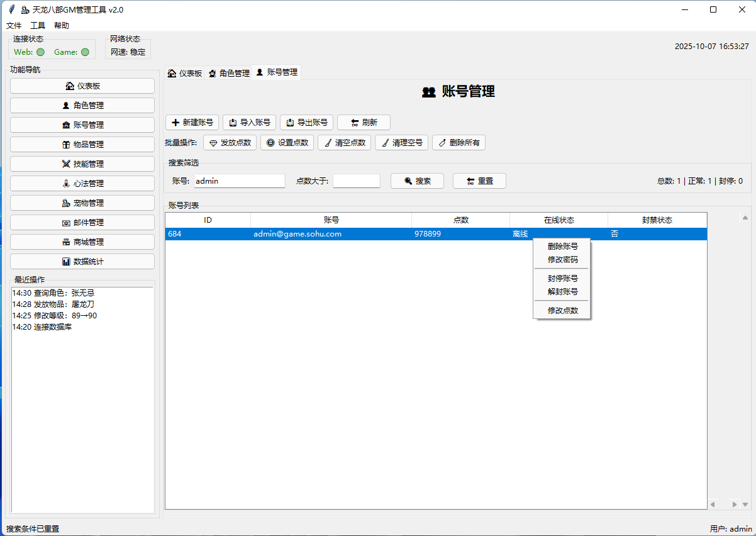756x536 pixels.
Task: Click the 账号 search text field
Action: pos(239,181)
